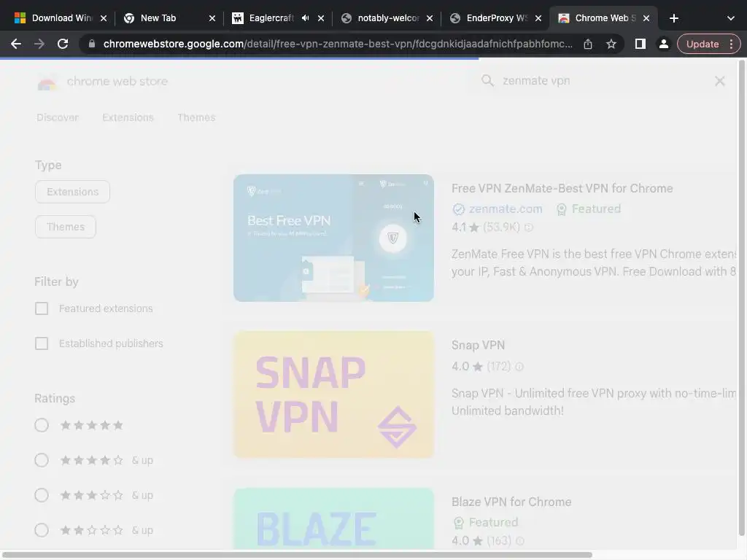This screenshot has width=747, height=560.
Task: Open Blaze VPN for Chrome title
Action: tap(511, 502)
